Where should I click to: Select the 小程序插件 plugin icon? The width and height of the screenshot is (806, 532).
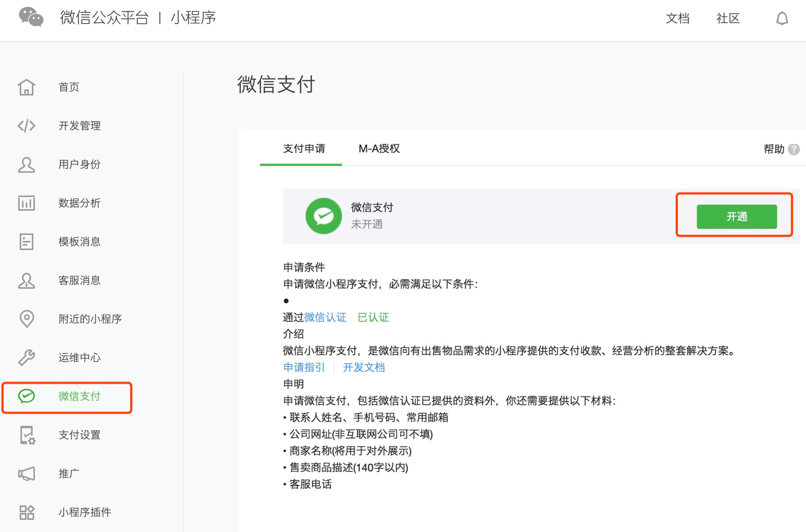[26, 512]
